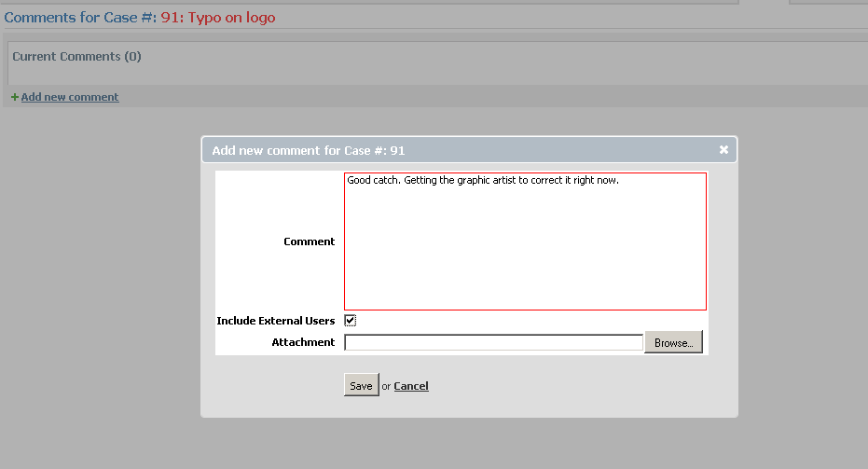The height and width of the screenshot is (469, 868).
Task: Save the new comment
Action: click(x=361, y=385)
